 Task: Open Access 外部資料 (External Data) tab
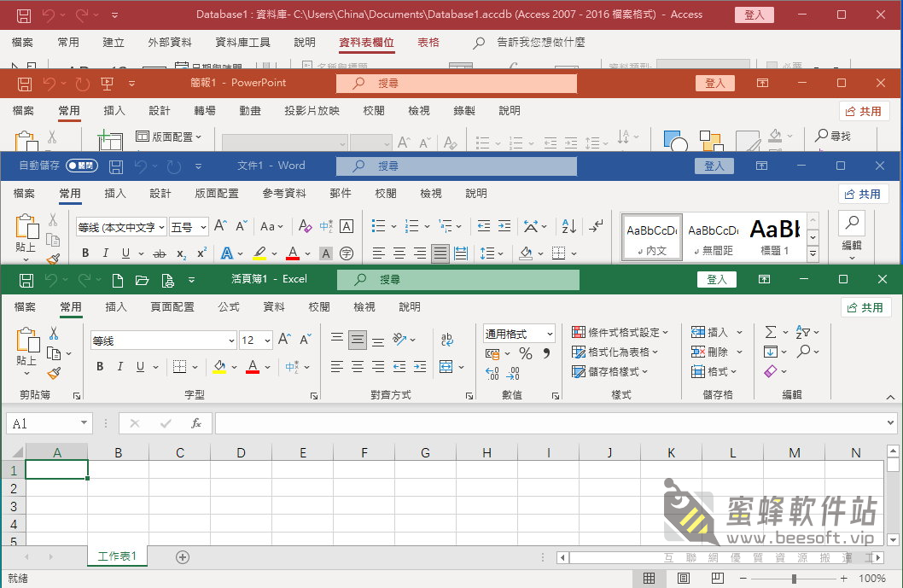coord(170,42)
